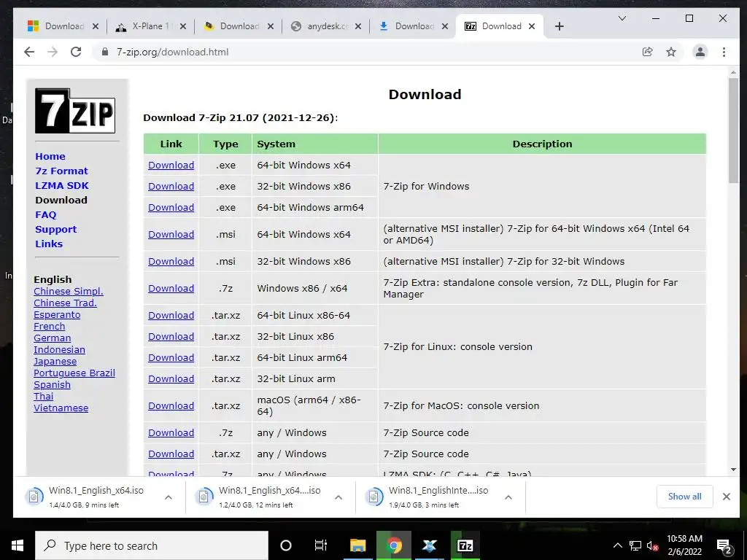The image size is (747, 560).
Task: Download the macOS console version tar.xz
Action: 171,405
